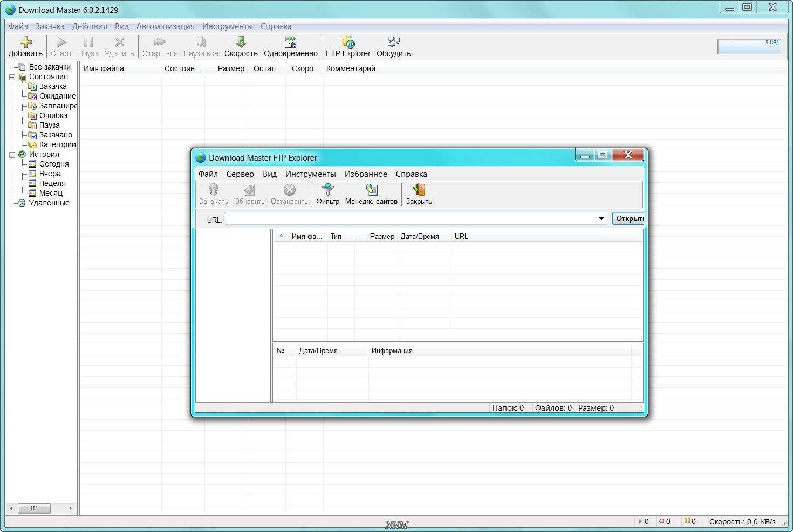
Task: Select the Закачано completed category
Action: [x=56, y=135]
